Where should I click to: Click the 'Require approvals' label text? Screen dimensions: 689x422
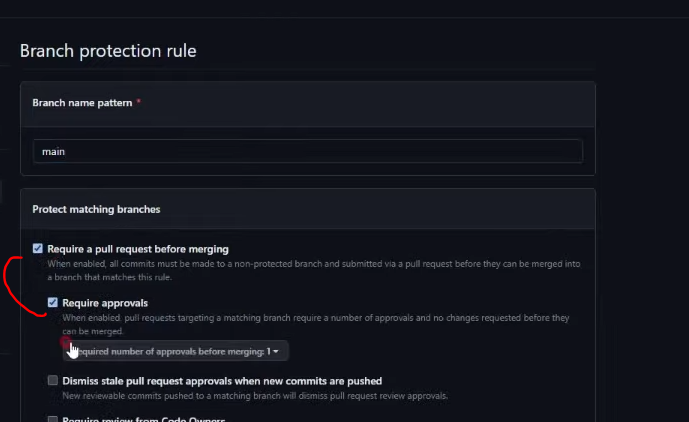tap(105, 303)
